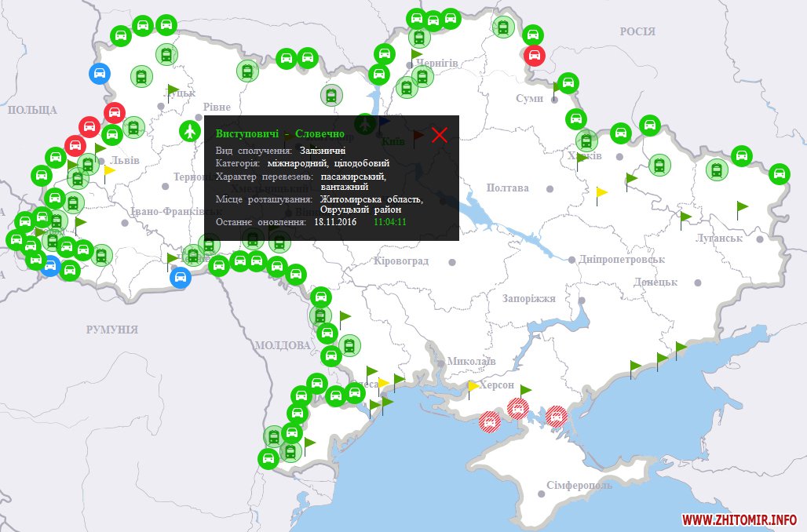The width and height of the screenshot is (807, 532).
Task: Select the rightmost striped red car near Crimea
Action: tap(556, 416)
